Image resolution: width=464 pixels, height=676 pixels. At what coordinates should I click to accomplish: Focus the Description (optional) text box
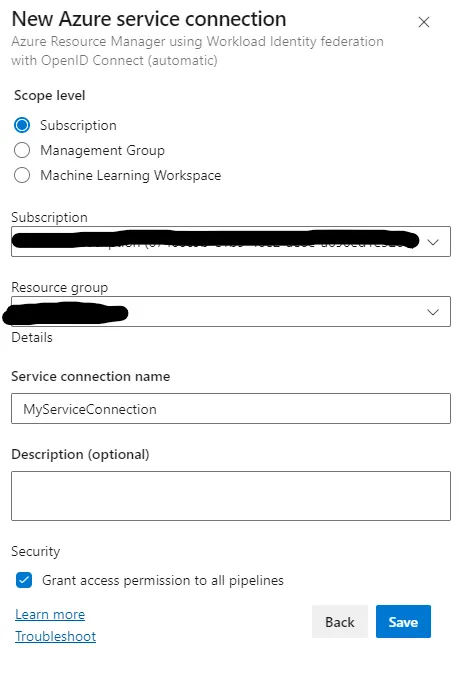pyautogui.click(x=231, y=496)
